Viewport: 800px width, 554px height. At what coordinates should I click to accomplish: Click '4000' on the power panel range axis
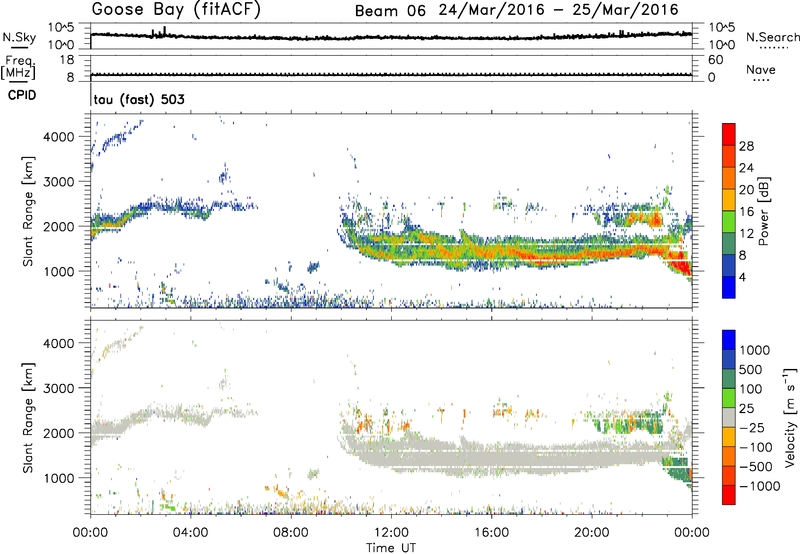pos(58,137)
